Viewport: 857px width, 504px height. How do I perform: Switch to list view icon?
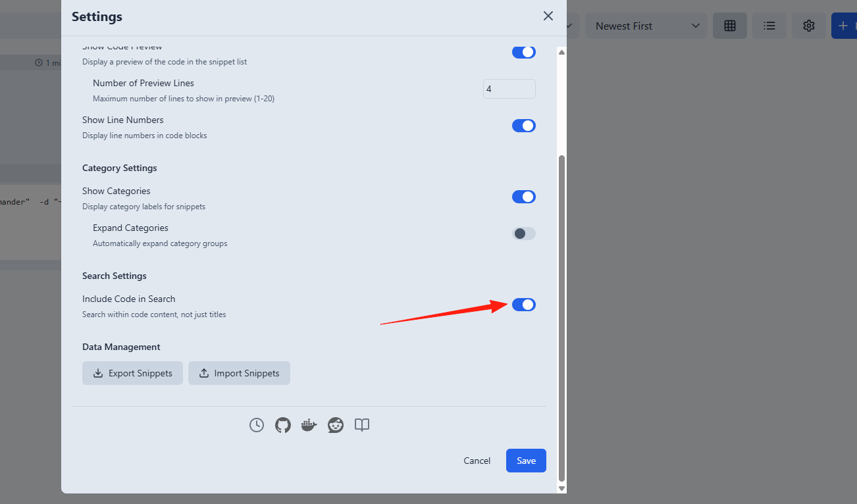pyautogui.click(x=769, y=26)
